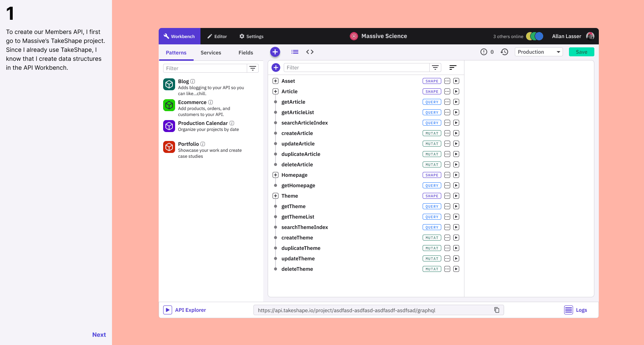
Task: Open the code view brackets icon
Action: pyautogui.click(x=310, y=52)
